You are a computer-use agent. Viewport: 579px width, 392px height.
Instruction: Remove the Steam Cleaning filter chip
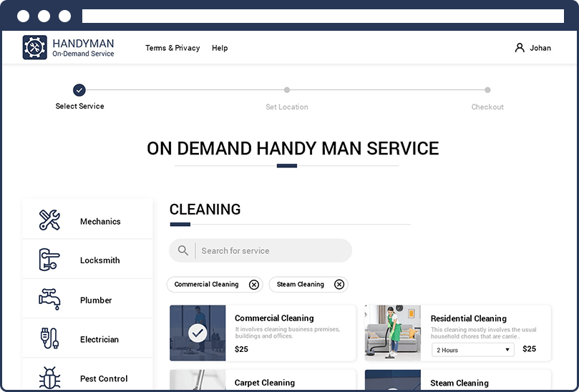[339, 284]
